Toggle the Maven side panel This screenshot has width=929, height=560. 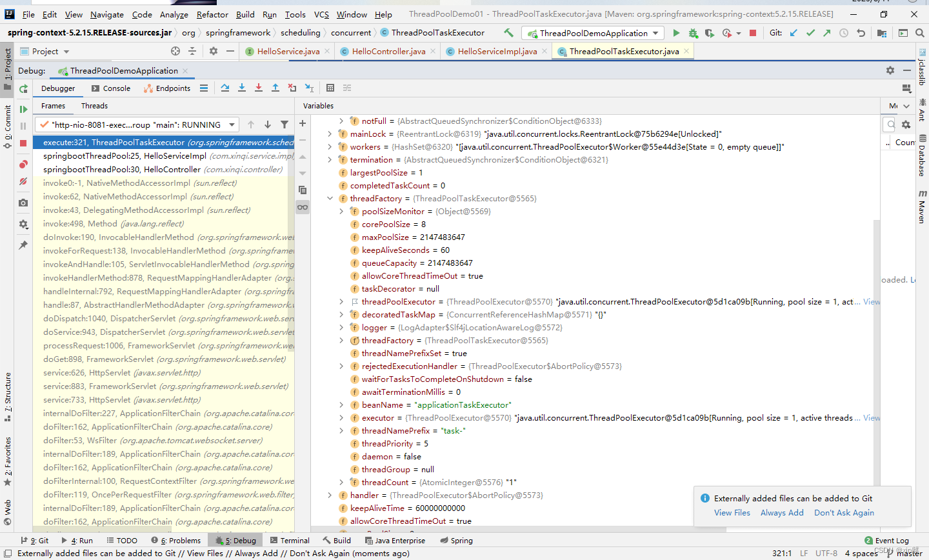(922, 206)
